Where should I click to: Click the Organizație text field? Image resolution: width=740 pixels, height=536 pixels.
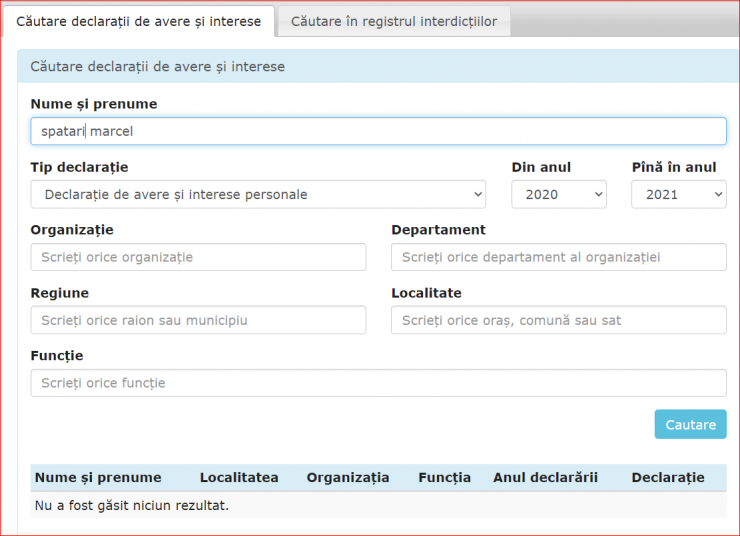coord(198,257)
